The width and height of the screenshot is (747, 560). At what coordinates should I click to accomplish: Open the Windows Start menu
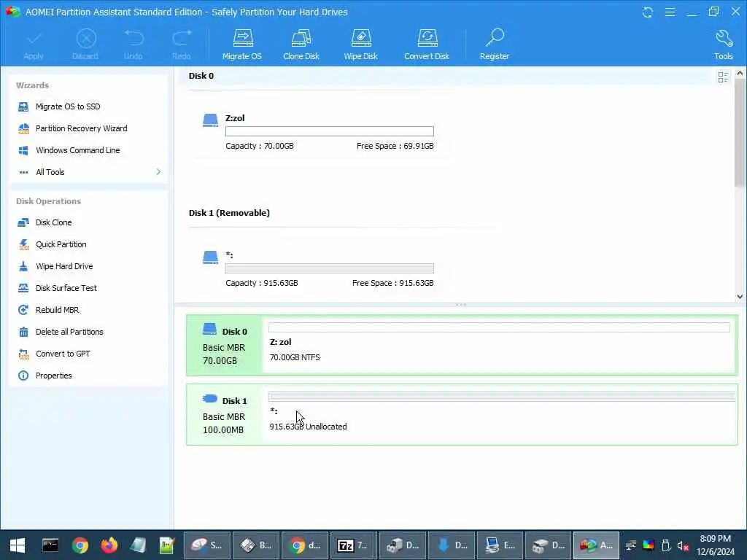click(18, 545)
